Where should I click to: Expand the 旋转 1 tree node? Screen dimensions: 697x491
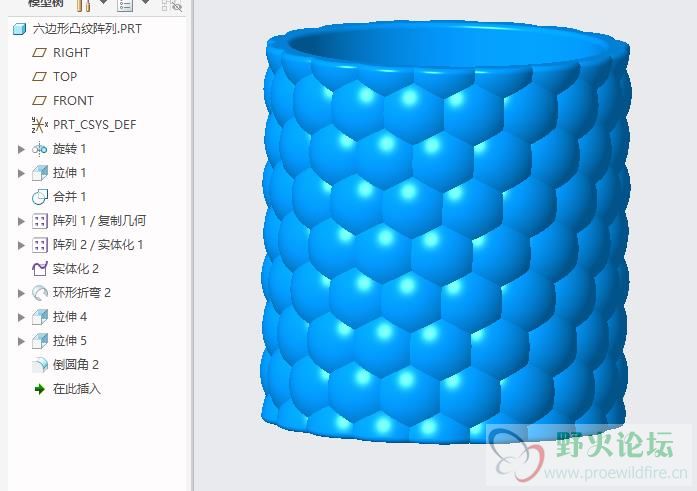pyautogui.click(x=21, y=149)
